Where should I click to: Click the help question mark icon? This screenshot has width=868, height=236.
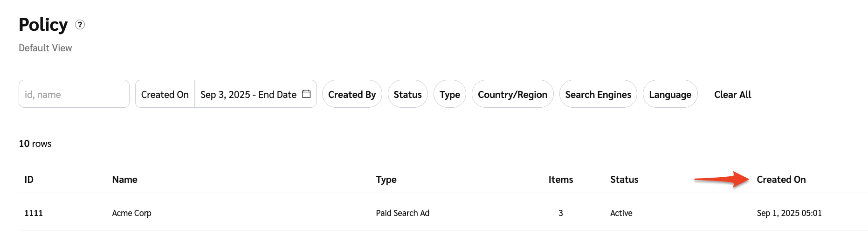coord(80,25)
